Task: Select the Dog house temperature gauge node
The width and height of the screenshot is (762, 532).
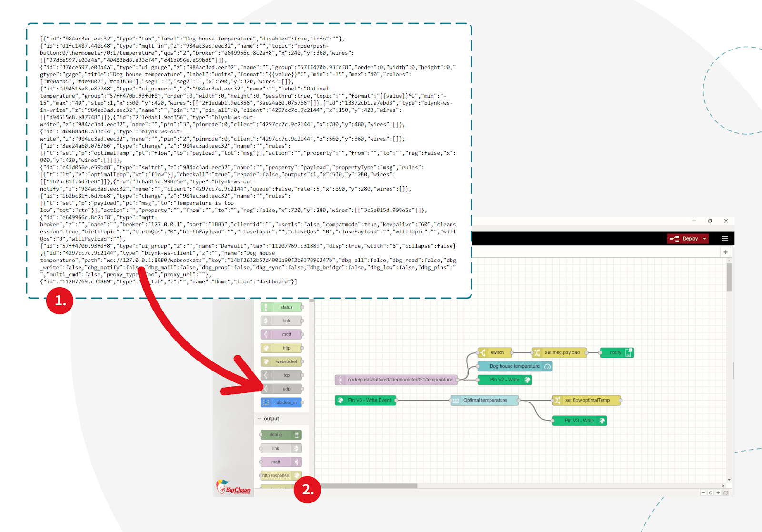Action: pyautogui.click(x=515, y=366)
